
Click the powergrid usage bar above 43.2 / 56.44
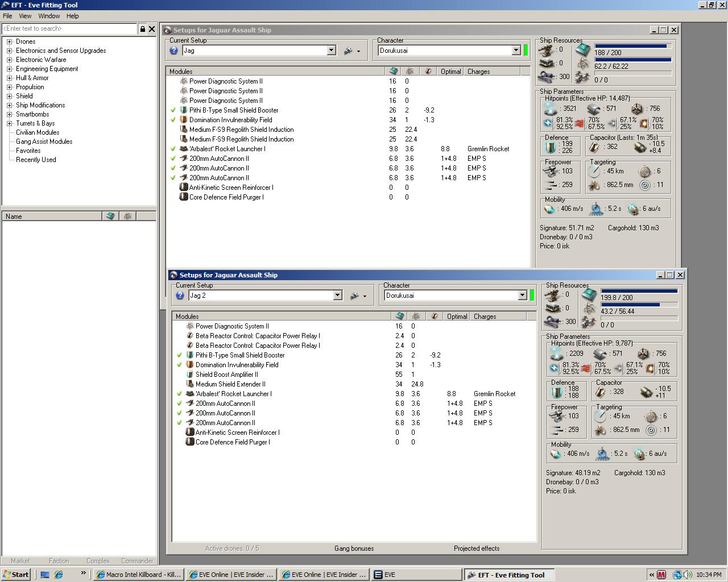pyautogui.click(x=639, y=305)
